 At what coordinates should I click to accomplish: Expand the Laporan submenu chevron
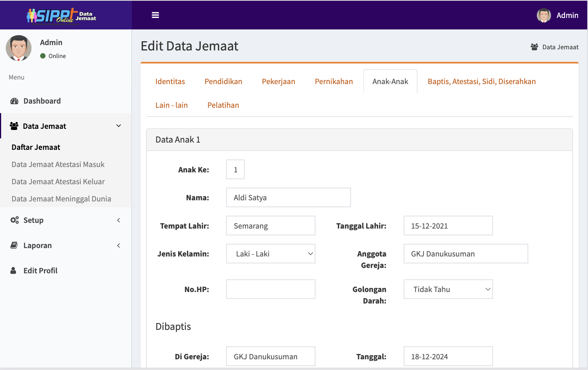(119, 245)
